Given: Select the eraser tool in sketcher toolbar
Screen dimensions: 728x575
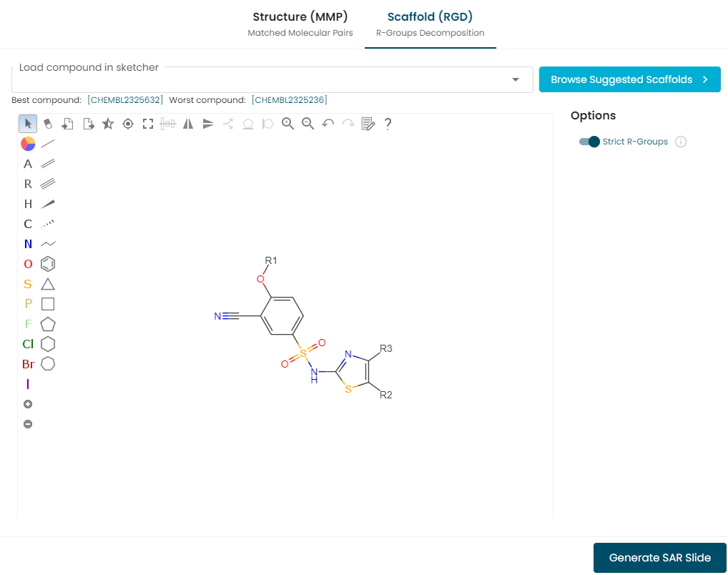Looking at the screenshot, I should click(x=48, y=124).
